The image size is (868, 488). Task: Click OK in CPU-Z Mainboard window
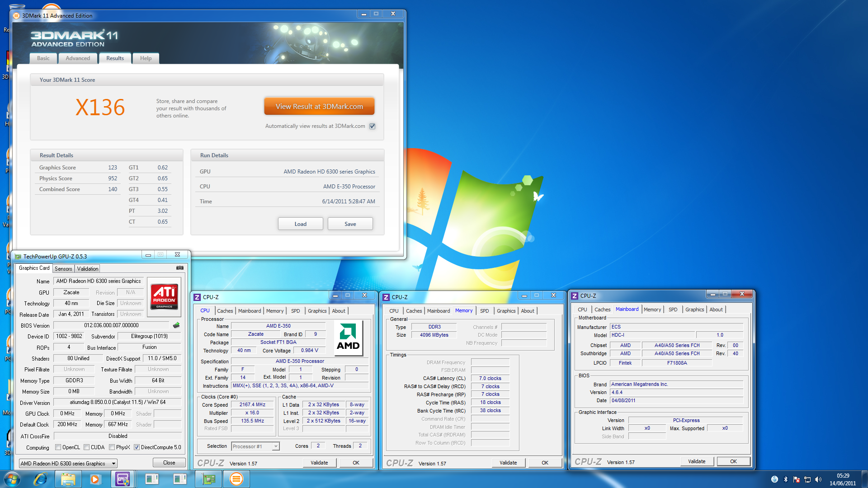coord(733,461)
